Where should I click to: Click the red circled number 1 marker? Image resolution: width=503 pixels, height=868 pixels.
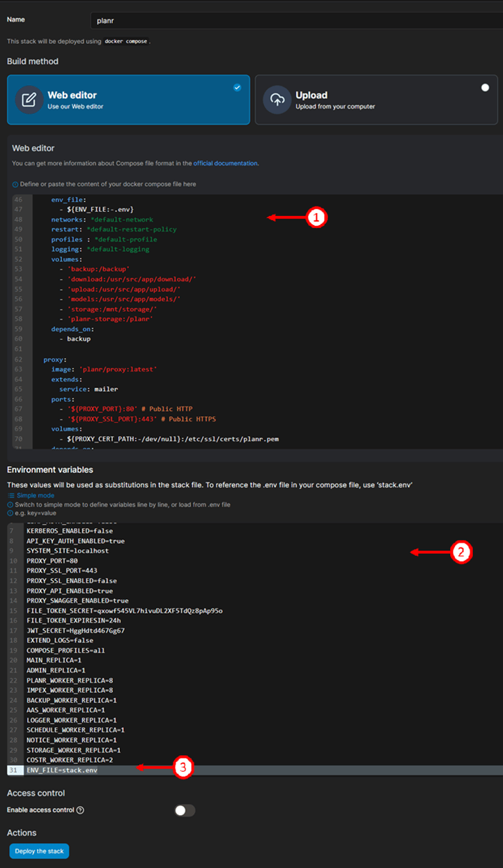point(316,217)
